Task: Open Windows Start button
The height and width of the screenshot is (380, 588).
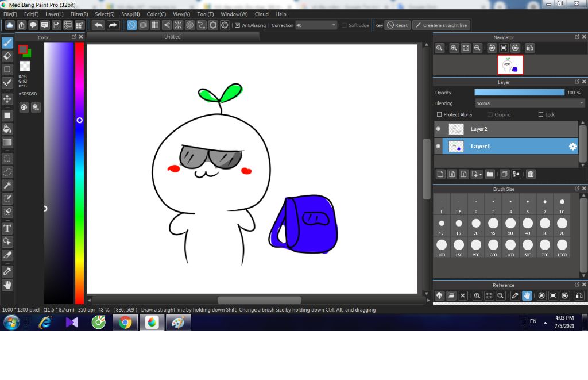Action: tap(11, 323)
